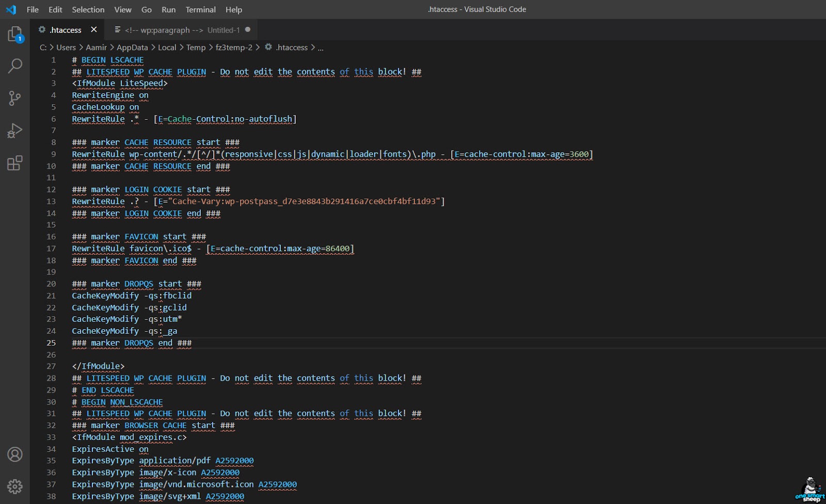Click the Local breadcrumb segment
Screen dimensions: 826x504
coord(167,47)
